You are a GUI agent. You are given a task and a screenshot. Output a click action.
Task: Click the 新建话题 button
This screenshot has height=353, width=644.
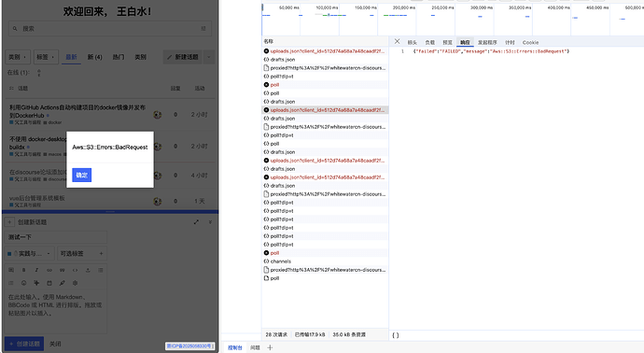coord(183,57)
